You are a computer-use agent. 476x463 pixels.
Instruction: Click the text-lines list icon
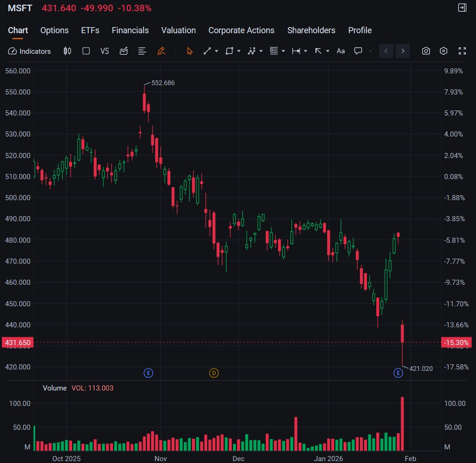click(x=142, y=51)
